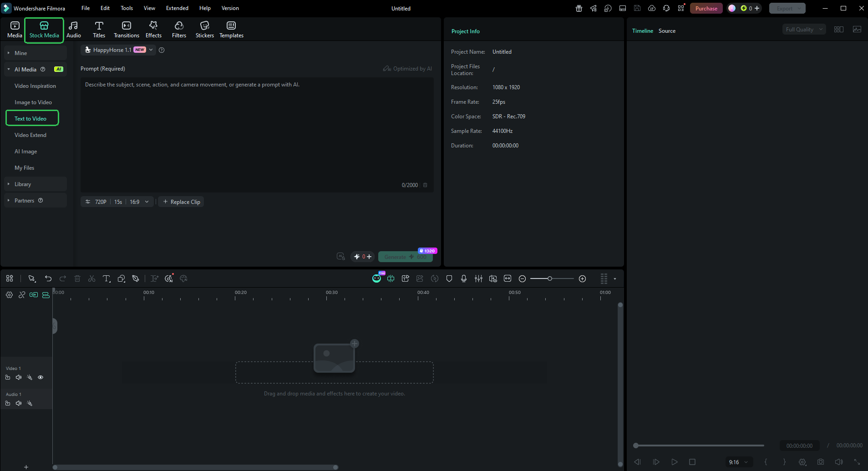The width and height of the screenshot is (868, 471).
Task: Open Video Extend in the sidebar
Action: pyautogui.click(x=30, y=135)
